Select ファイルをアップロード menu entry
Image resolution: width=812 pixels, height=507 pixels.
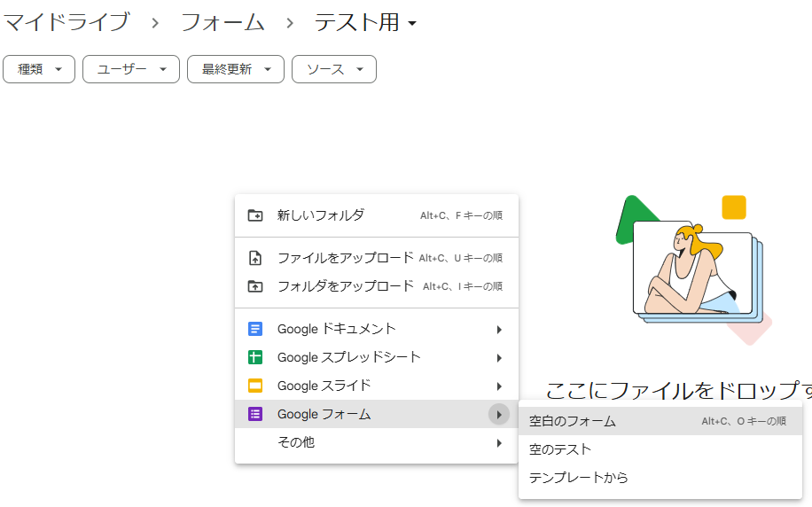tap(377, 258)
